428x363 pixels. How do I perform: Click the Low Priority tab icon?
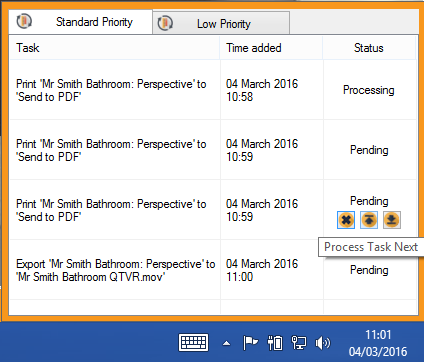click(x=165, y=23)
